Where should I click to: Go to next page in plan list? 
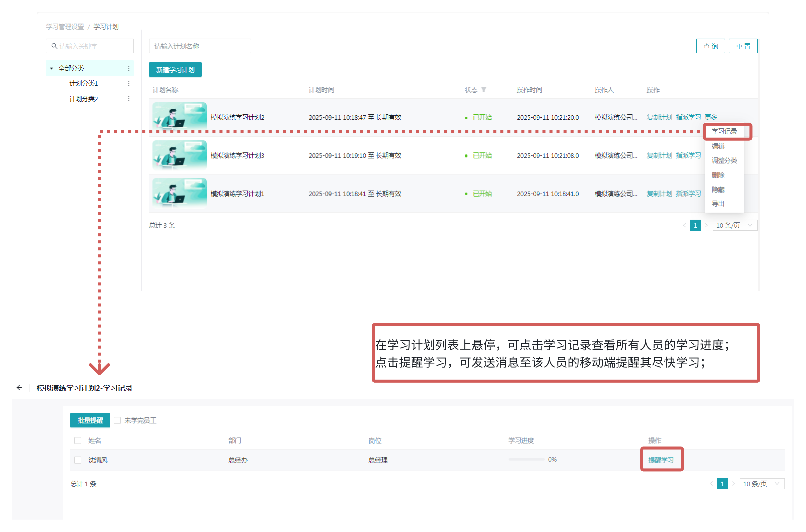pyautogui.click(x=706, y=225)
